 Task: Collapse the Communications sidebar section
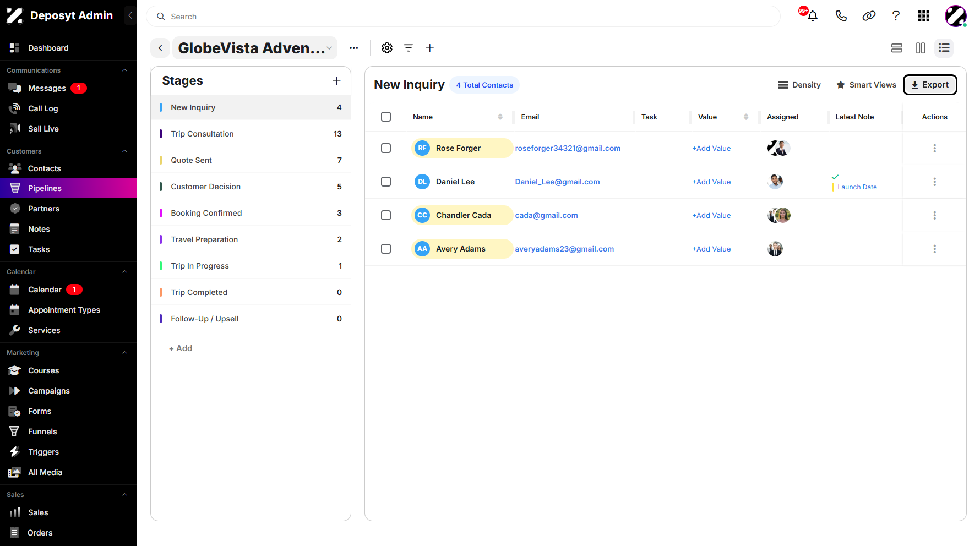click(x=124, y=70)
